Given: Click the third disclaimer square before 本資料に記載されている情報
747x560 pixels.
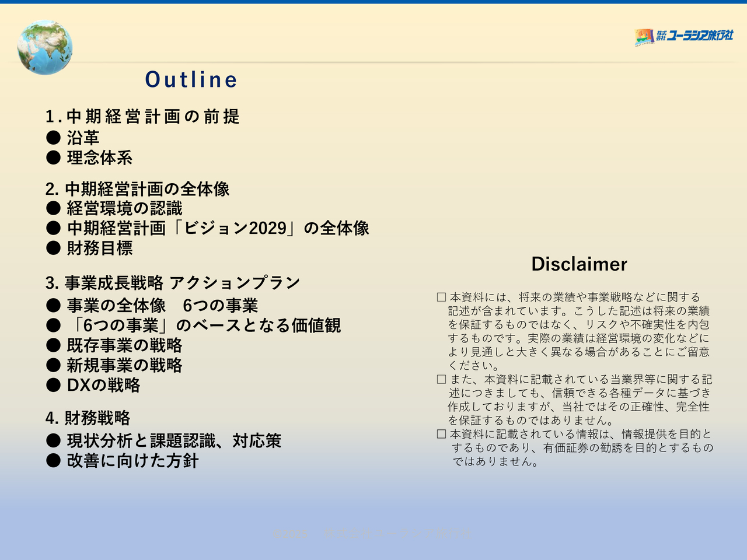Looking at the screenshot, I should tap(441, 435).
